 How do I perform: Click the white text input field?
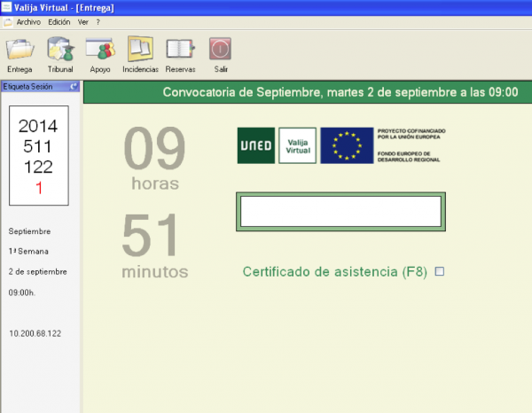click(340, 212)
